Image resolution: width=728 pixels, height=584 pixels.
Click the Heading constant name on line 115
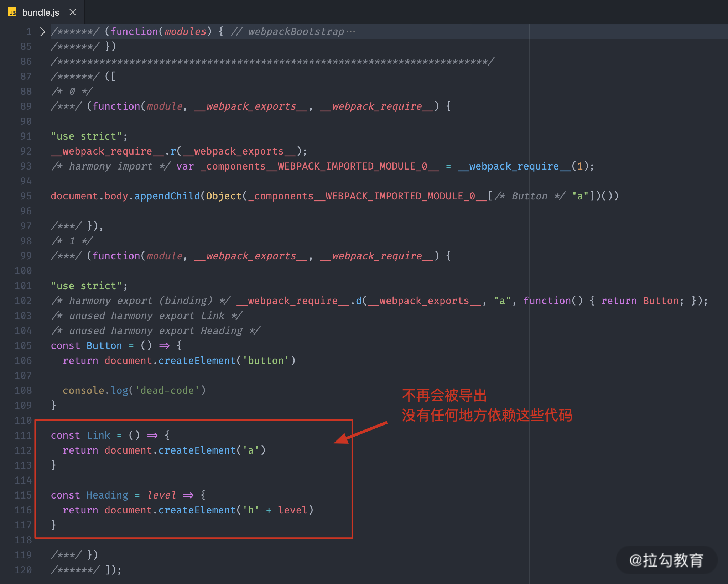(x=107, y=495)
